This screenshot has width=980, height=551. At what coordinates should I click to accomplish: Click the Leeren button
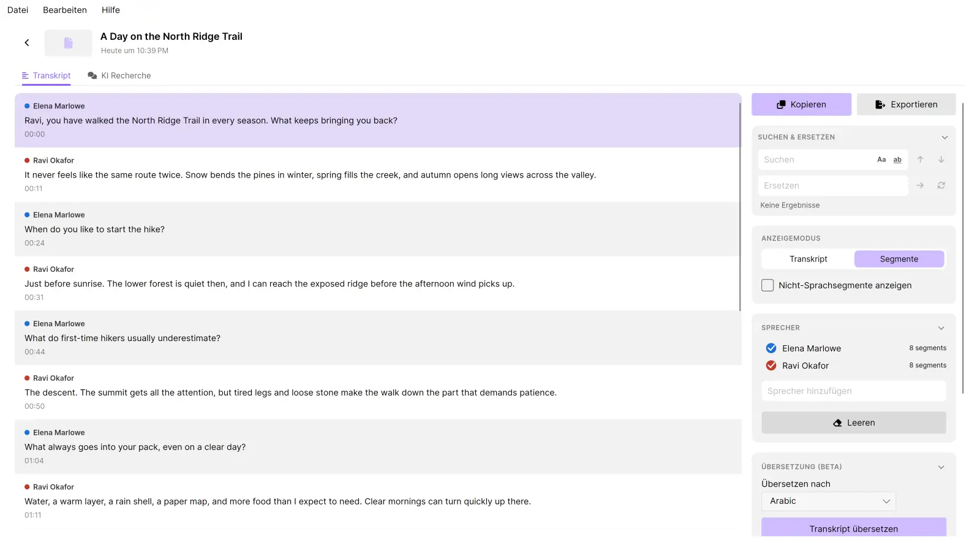pyautogui.click(x=854, y=423)
